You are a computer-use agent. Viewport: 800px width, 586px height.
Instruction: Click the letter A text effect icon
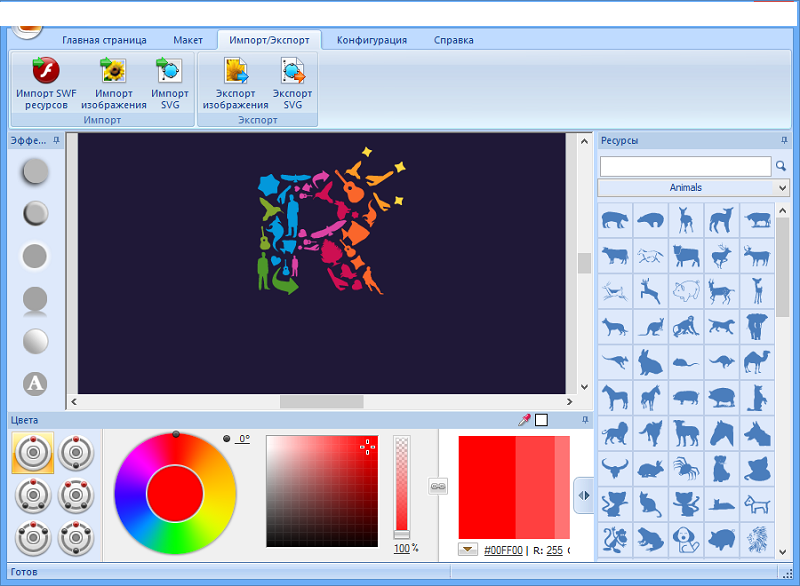[x=35, y=384]
